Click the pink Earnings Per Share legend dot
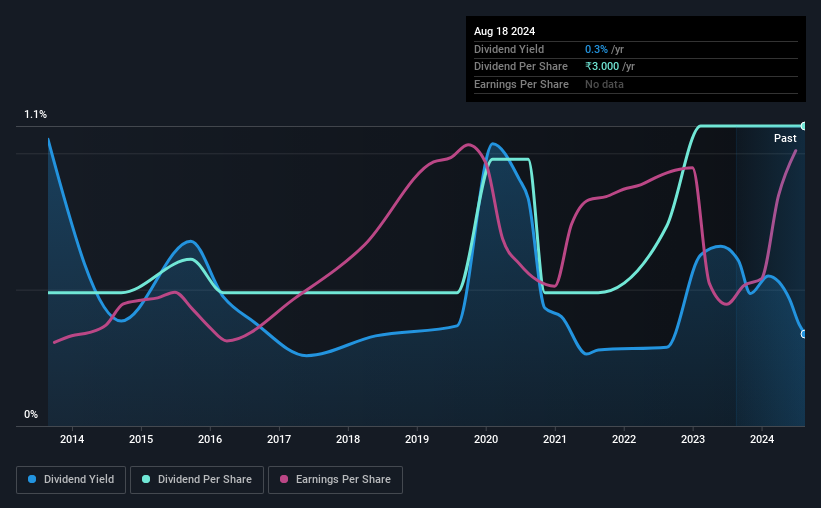 coord(284,479)
